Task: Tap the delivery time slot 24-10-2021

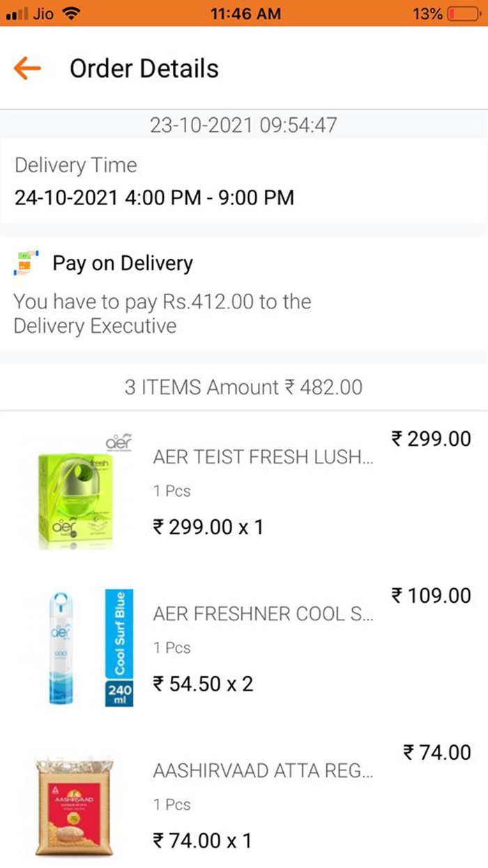Action: 154,197
